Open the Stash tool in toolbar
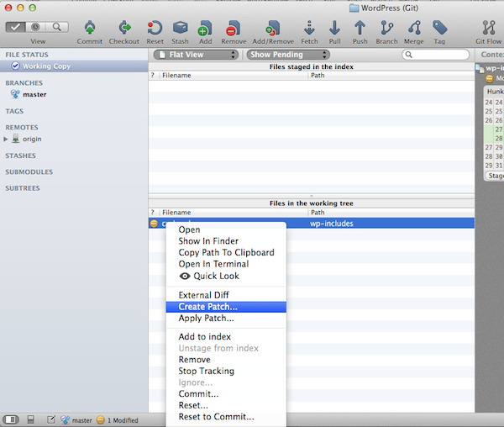504x427 pixels. (x=180, y=29)
